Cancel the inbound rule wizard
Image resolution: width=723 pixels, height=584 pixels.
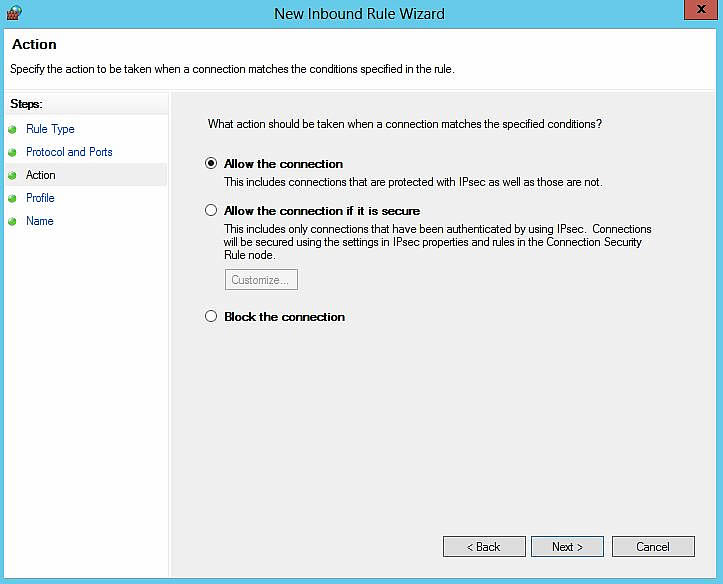(652, 547)
